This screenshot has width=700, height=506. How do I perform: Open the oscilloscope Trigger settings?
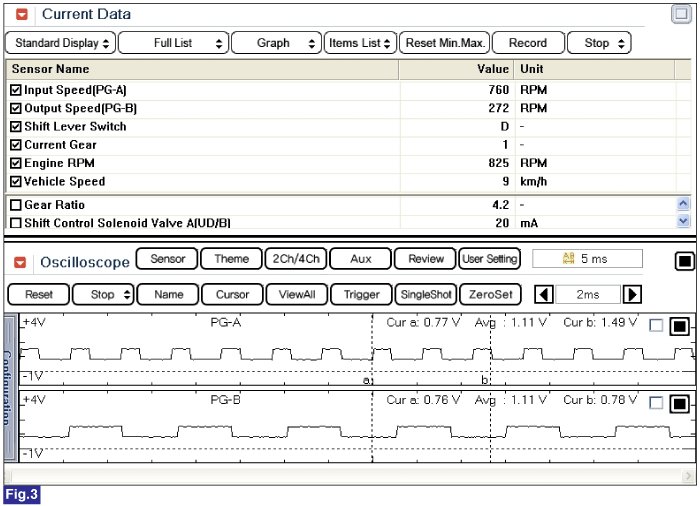coord(361,295)
